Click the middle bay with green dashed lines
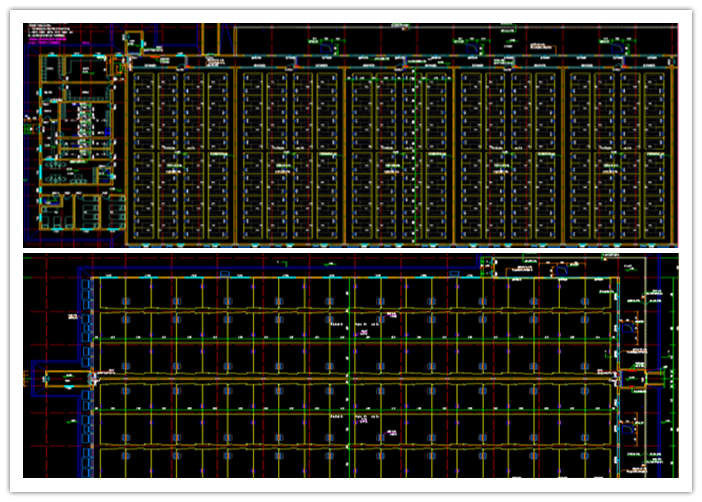Screen dimensions: 702x502 pos(398,155)
